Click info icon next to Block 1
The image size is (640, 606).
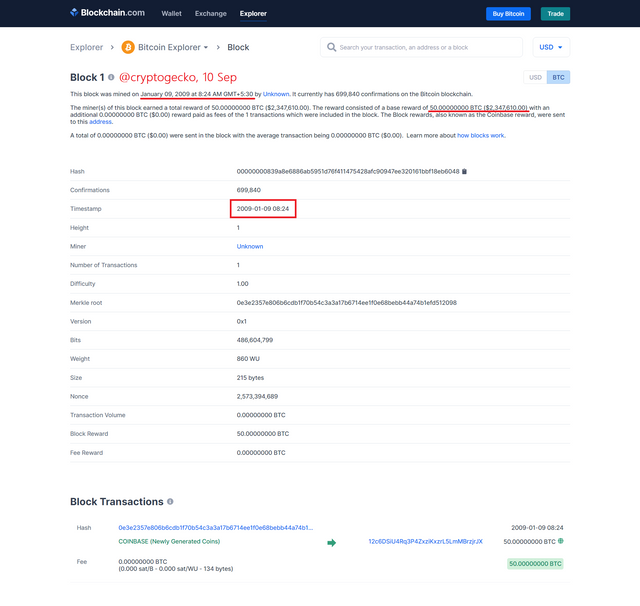tap(111, 77)
